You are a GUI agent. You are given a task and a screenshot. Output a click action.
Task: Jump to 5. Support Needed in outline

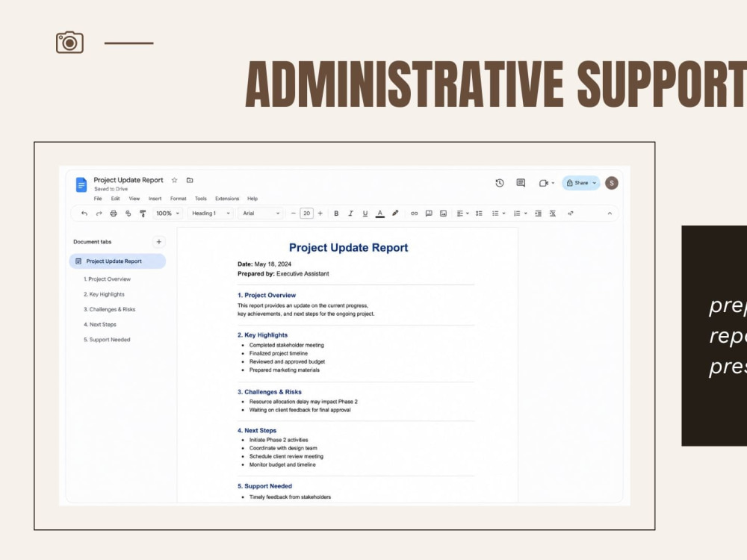[x=107, y=340]
